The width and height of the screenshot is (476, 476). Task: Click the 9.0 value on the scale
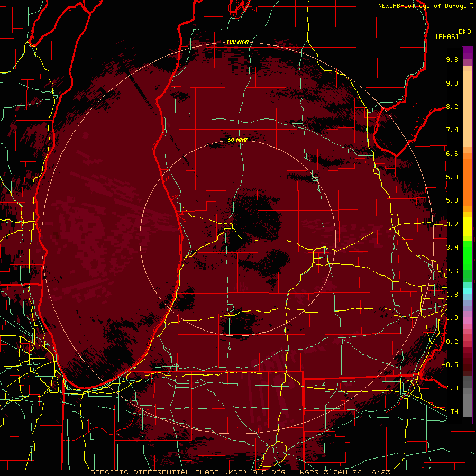click(452, 83)
